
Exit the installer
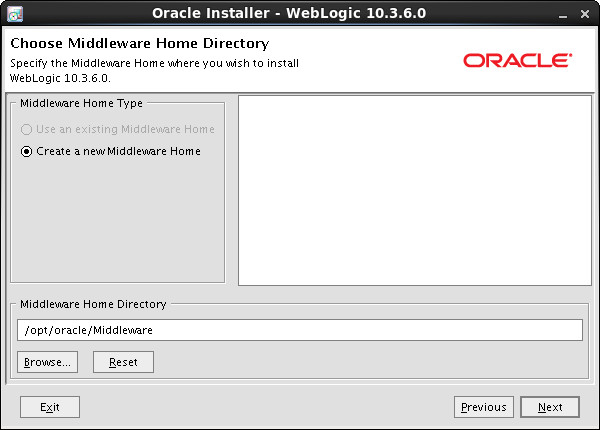point(50,407)
